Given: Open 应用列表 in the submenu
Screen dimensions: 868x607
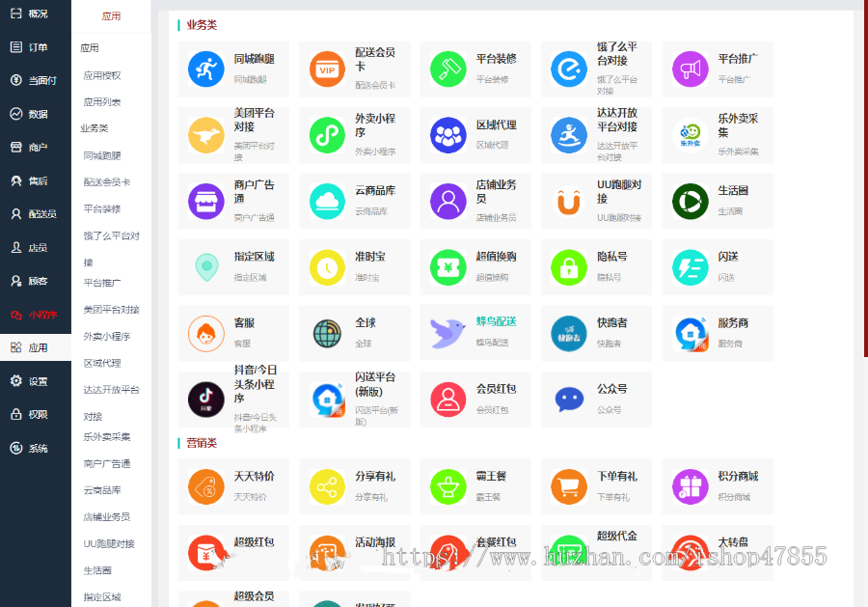Looking at the screenshot, I should [102, 102].
